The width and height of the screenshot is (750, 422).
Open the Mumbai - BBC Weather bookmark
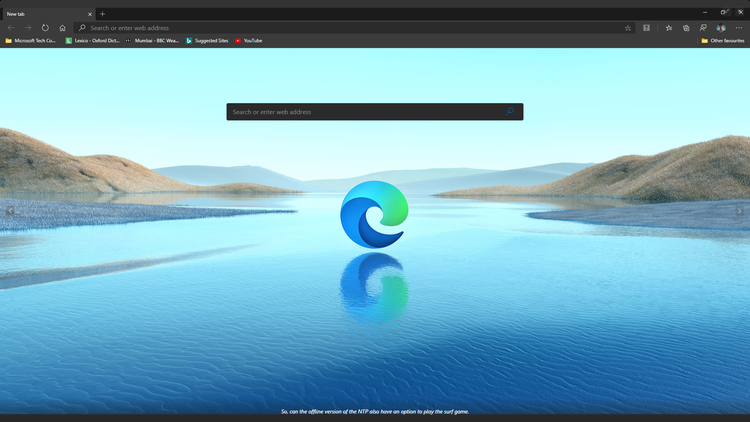(152, 41)
